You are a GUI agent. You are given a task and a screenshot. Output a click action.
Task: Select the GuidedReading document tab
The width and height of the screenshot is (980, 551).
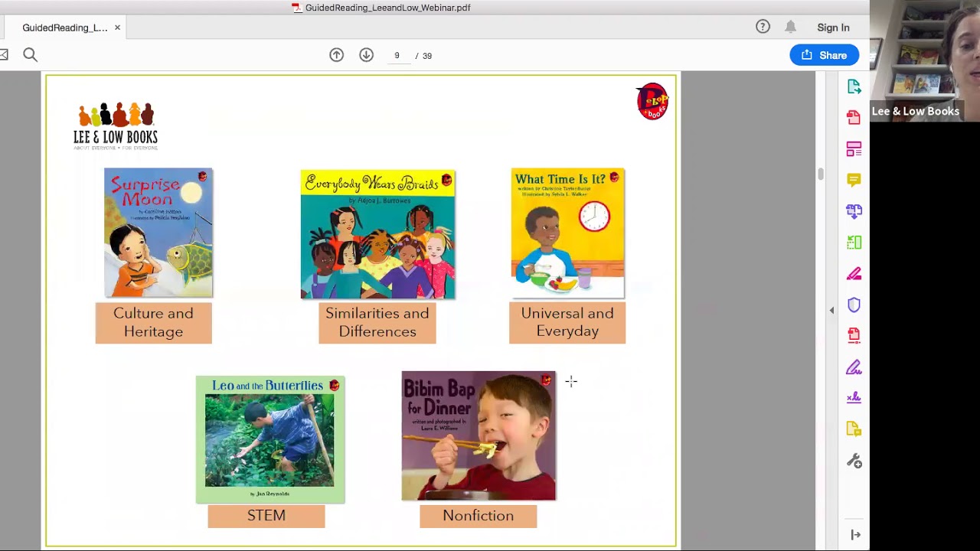[64, 28]
